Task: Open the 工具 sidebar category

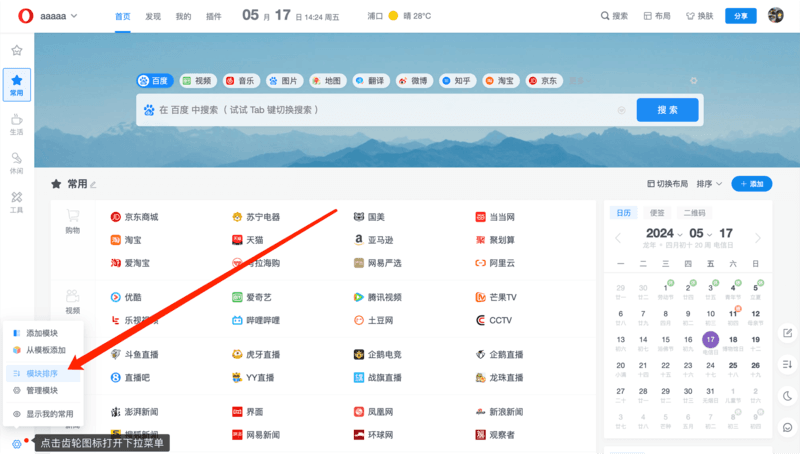Action: tap(17, 202)
